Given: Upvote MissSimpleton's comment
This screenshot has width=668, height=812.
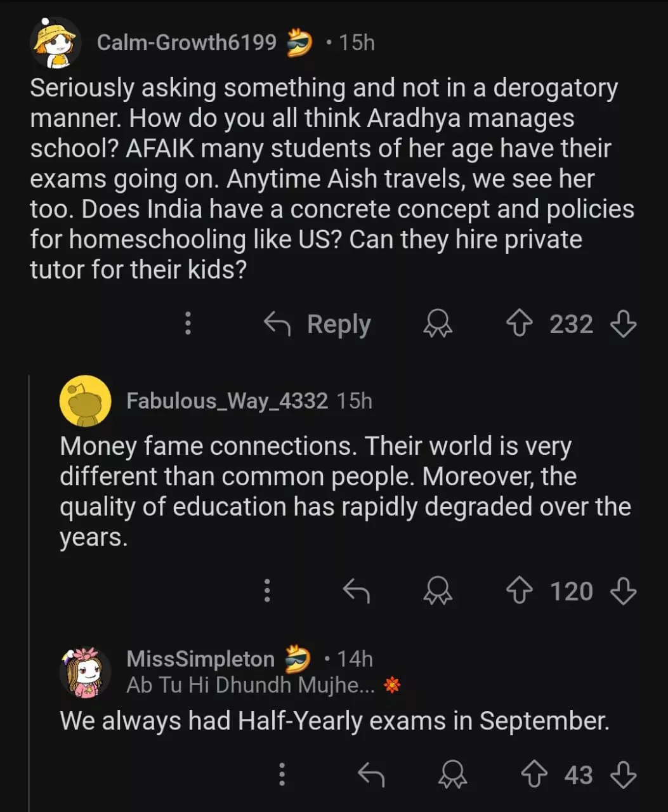Looking at the screenshot, I should (534, 775).
